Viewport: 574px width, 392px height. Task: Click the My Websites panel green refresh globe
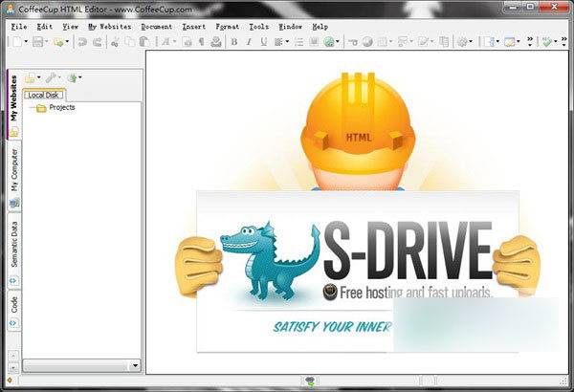click(73, 77)
